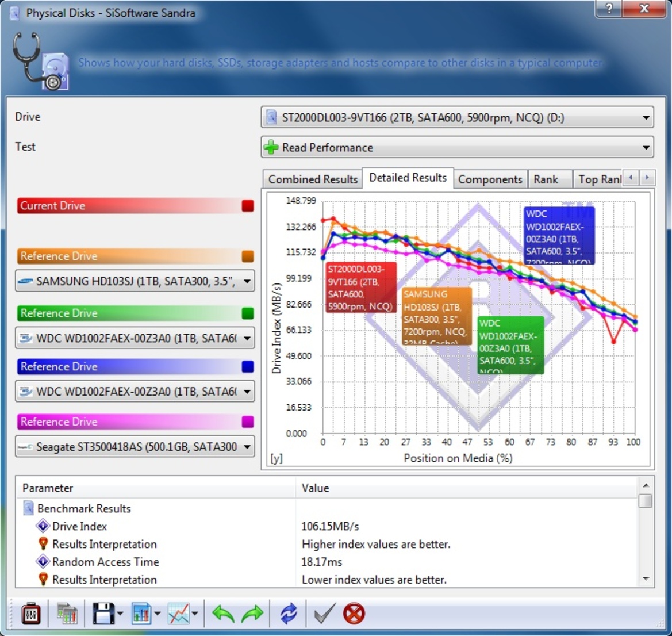Image resolution: width=672 pixels, height=636 pixels.
Task: Click the window icon in the title bar
Action: pyautogui.click(x=14, y=13)
